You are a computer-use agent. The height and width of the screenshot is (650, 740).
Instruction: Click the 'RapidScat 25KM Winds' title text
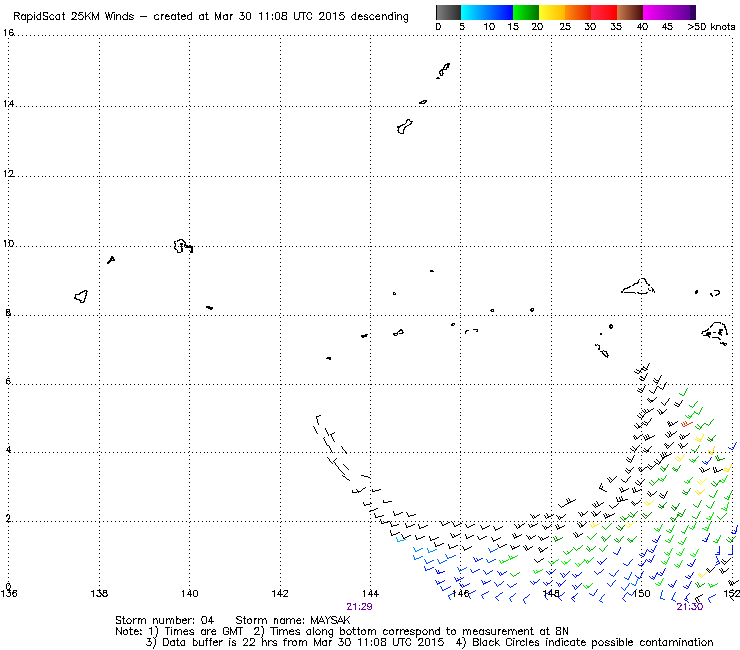pos(74,17)
